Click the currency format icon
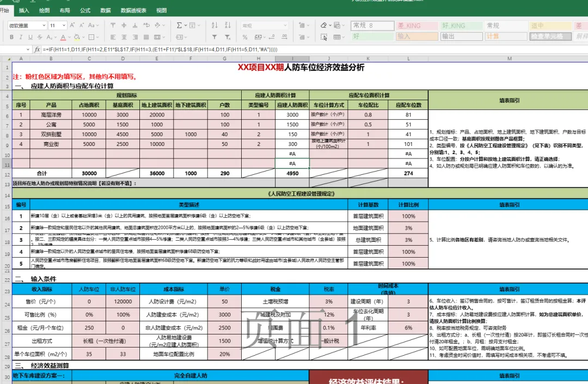This screenshot has height=384, width=588. pos(258,37)
